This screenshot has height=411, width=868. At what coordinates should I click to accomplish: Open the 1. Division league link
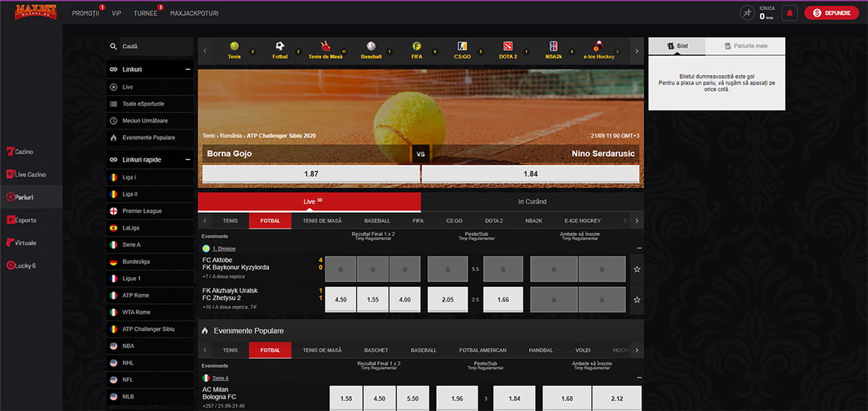tap(224, 249)
